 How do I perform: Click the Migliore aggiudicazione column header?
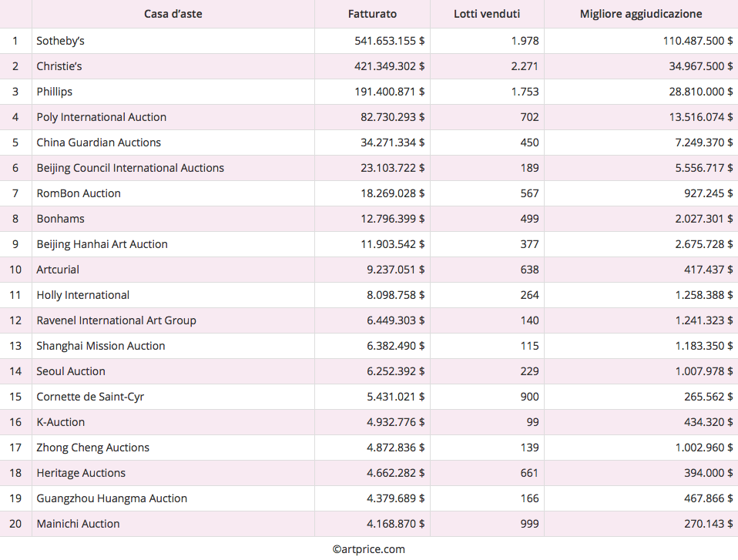[640, 14]
